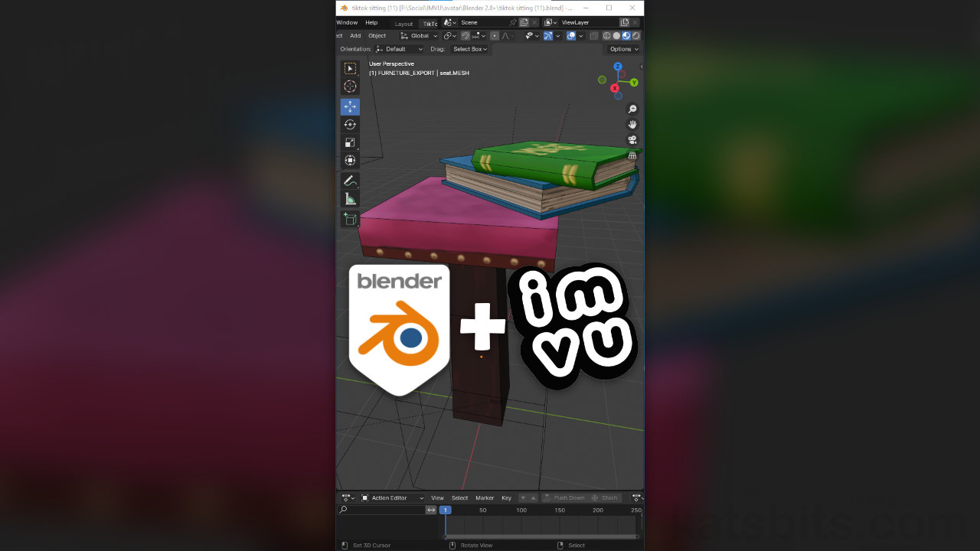Open the Marker menu in Action Editor
The height and width of the screenshot is (551, 980).
485,498
